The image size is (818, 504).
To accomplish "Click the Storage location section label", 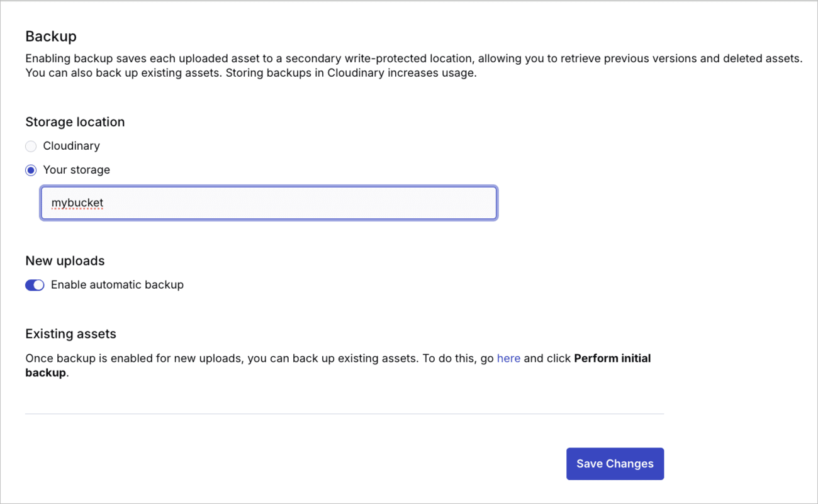I will [75, 122].
